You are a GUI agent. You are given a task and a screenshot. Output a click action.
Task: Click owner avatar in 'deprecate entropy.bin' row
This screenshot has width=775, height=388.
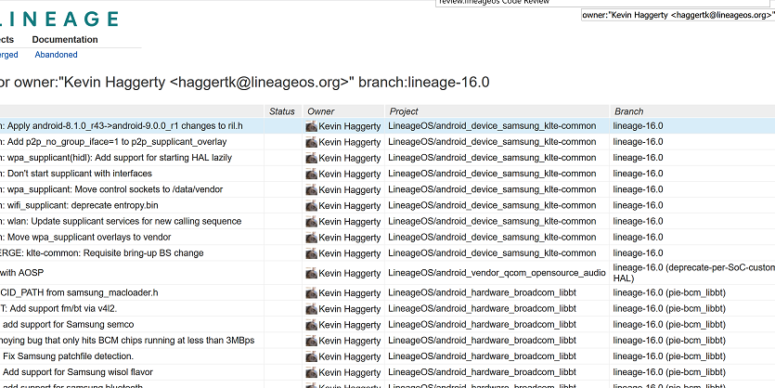coord(311,206)
